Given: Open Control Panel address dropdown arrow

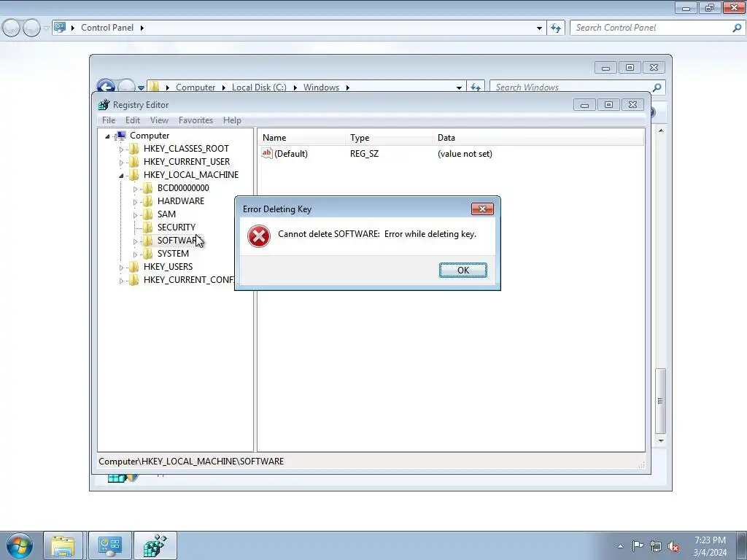Looking at the screenshot, I should [539, 28].
